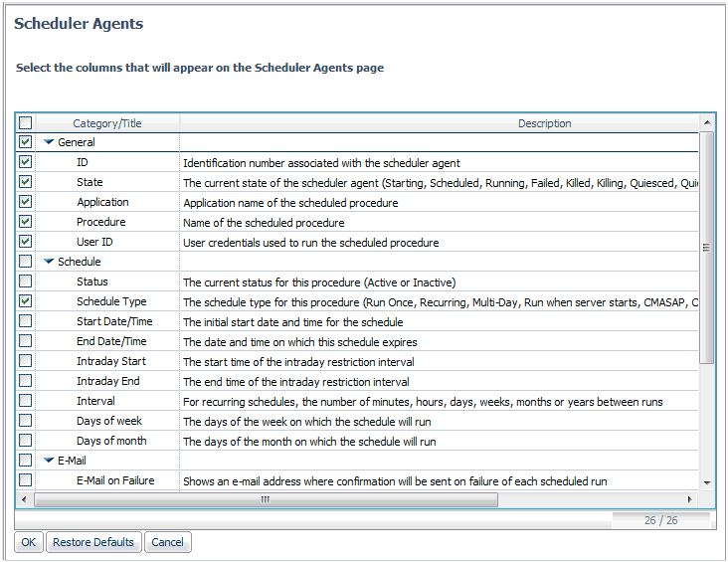Click description 'Name of the scheduled procedure'
Viewport: 728px width, 562px height.
pos(264,223)
